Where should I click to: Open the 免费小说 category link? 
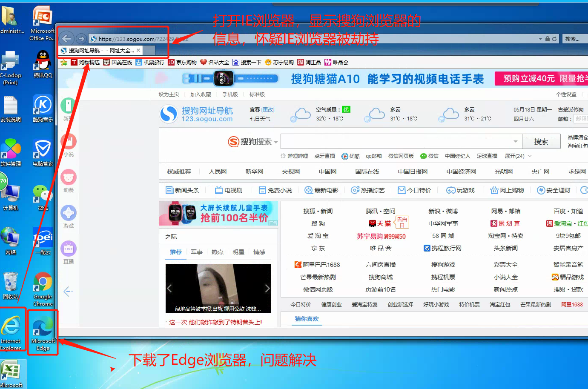[x=275, y=190]
